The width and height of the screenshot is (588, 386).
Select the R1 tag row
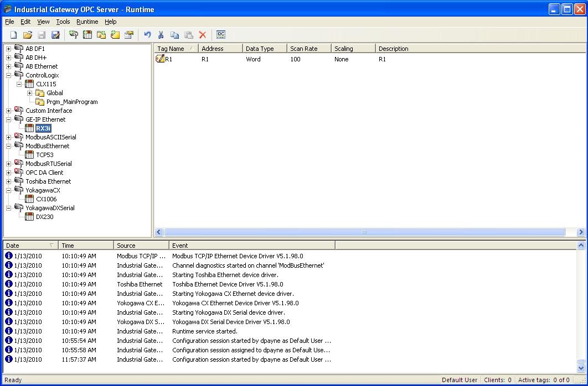tap(168, 59)
